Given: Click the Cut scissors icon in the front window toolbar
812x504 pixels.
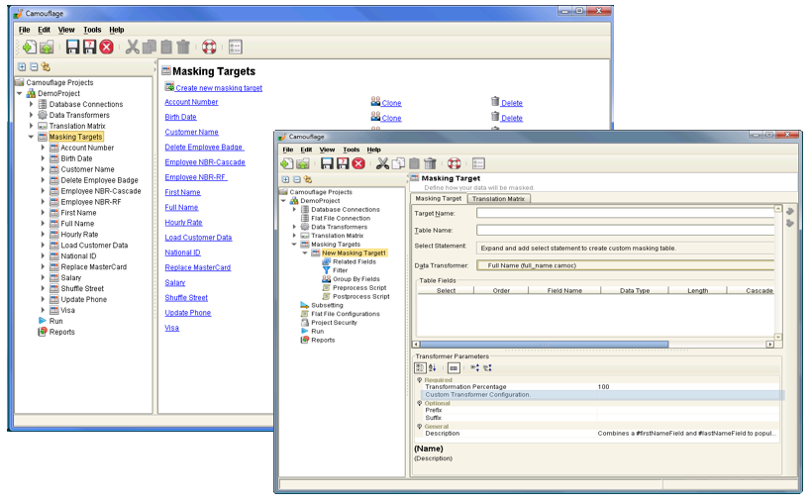Looking at the screenshot, I should 382,163.
